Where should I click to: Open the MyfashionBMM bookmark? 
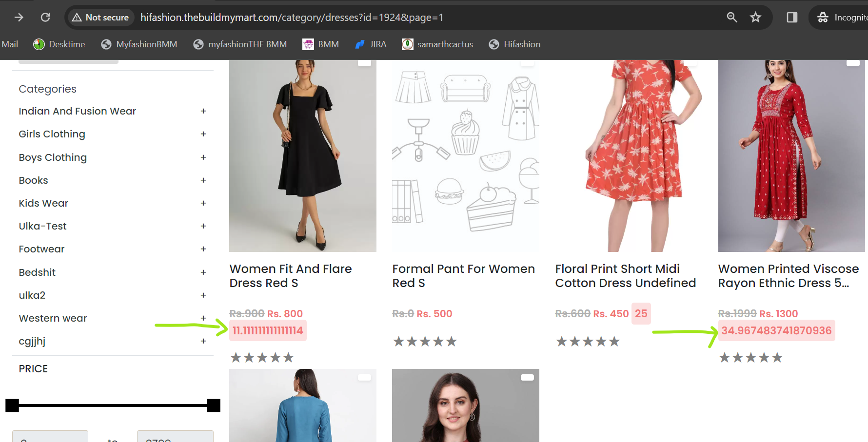click(x=139, y=44)
